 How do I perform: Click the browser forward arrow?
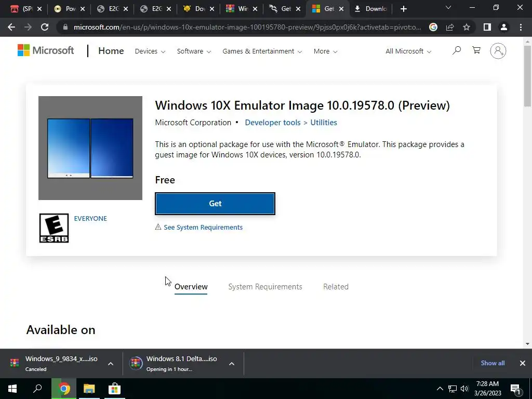[28, 27]
